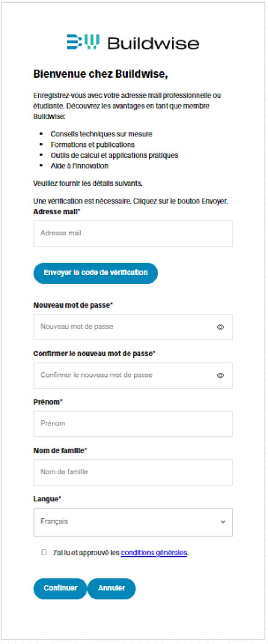Click the Prénom input field
Image resolution: width=268 pixels, height=644 pixels.
(133, 424)
